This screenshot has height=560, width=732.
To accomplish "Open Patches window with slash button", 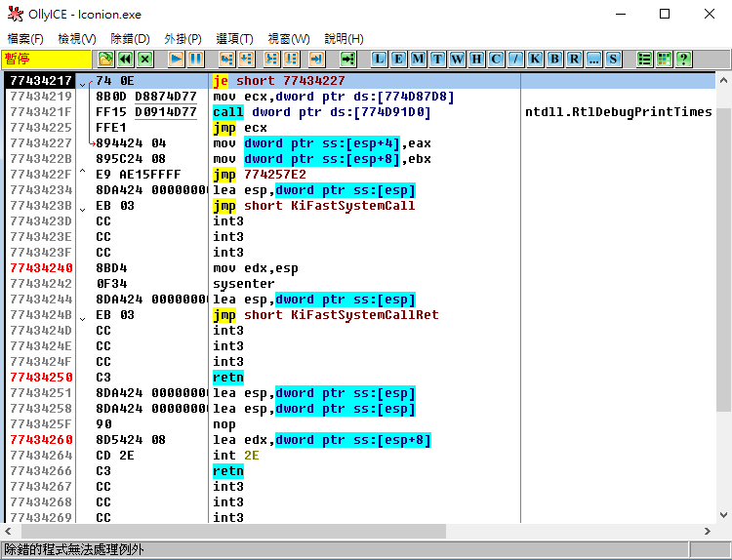I will [x=515, y=60].
